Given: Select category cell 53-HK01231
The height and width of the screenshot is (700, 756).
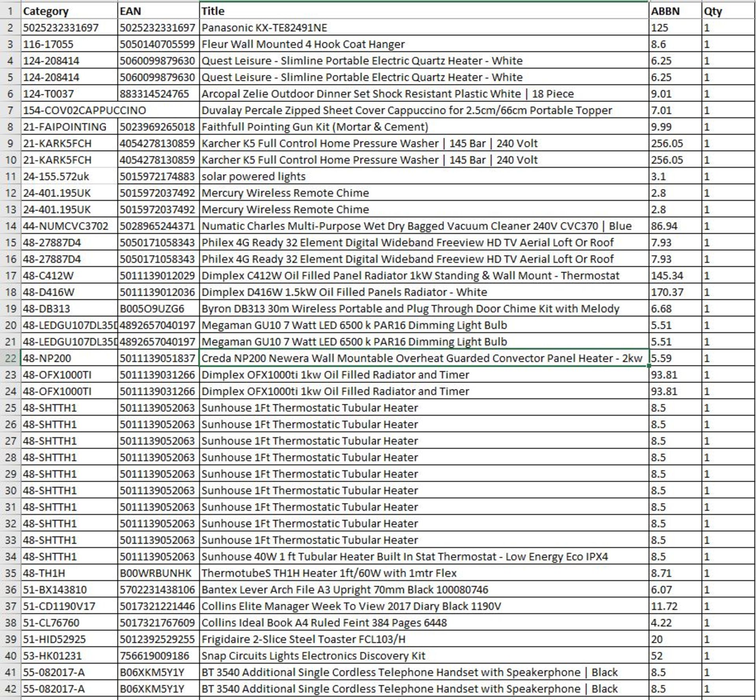Looking at the screenshot, I should point(69,656).
